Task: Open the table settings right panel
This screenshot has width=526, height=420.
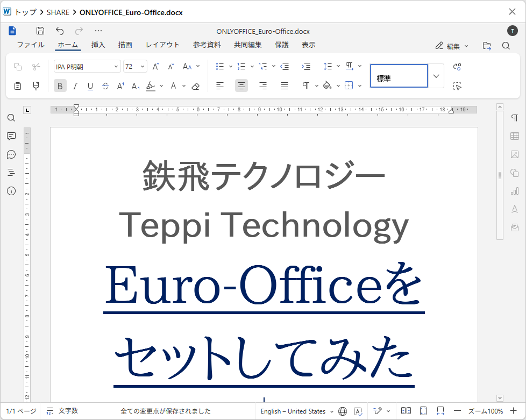Action: coord(515,136)
